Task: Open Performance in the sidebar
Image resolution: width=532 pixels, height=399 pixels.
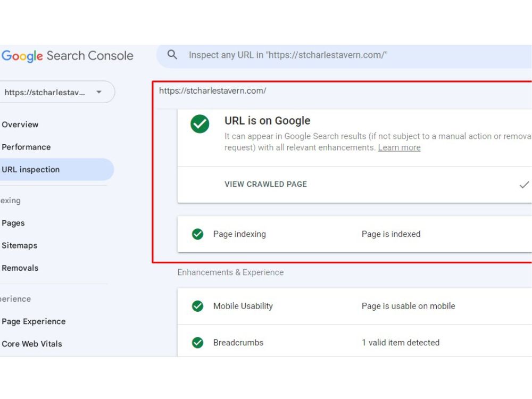Action: click(x=26, y=147)
